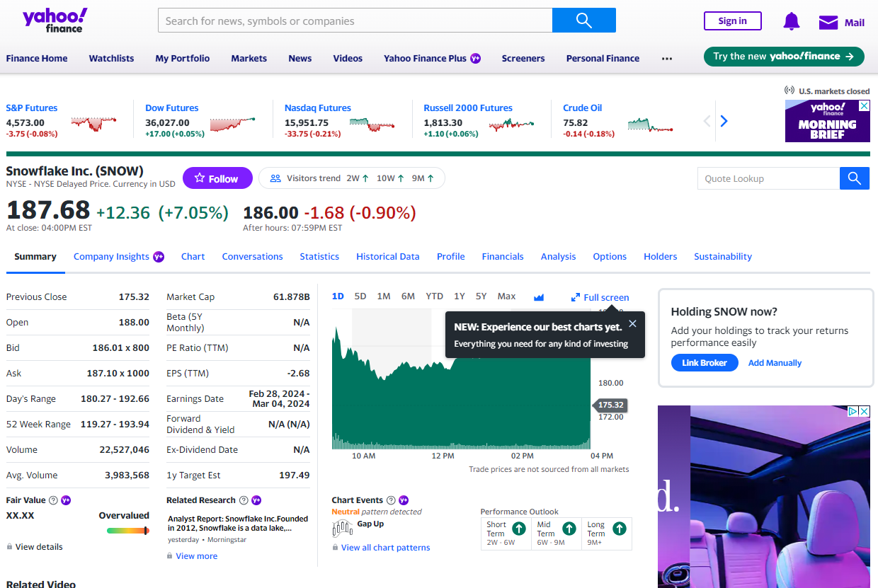
Task: Select the 6M chart range
Action: (x=408, y=296)
